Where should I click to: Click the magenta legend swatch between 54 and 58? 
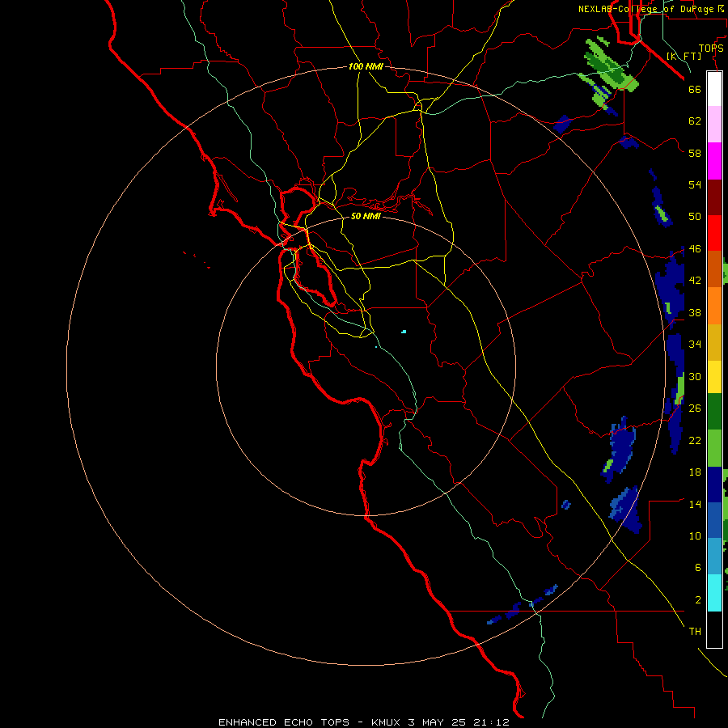tap(714, 161)
